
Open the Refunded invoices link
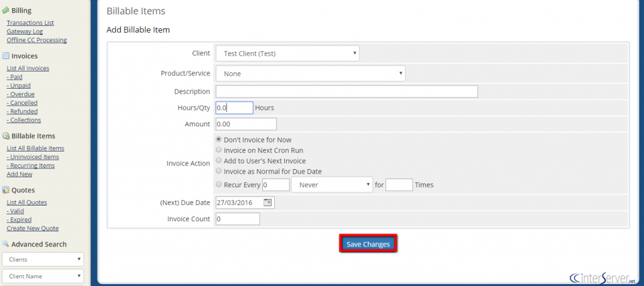point(22,111)
